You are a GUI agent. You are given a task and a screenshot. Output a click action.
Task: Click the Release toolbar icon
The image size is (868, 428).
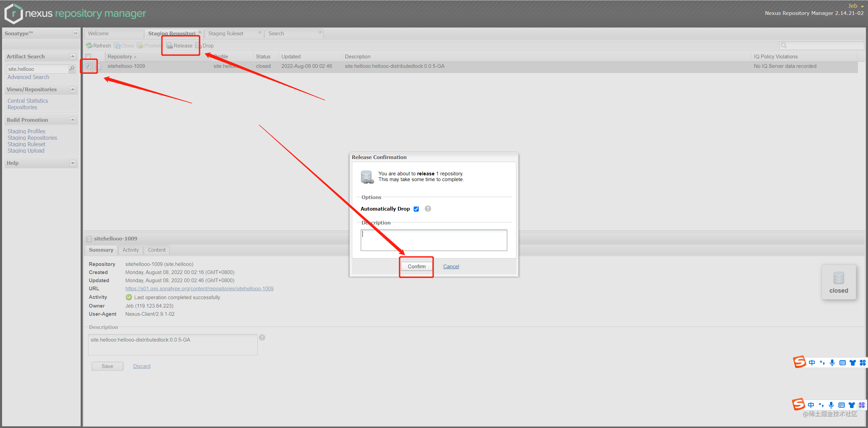point(170,45)
